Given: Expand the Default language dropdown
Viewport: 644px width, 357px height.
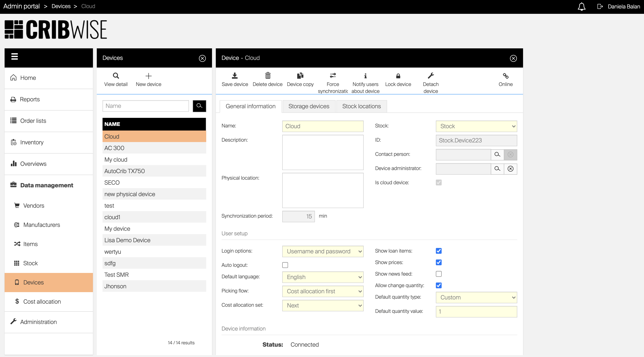Looking at the screenshot, I should 323,277.
